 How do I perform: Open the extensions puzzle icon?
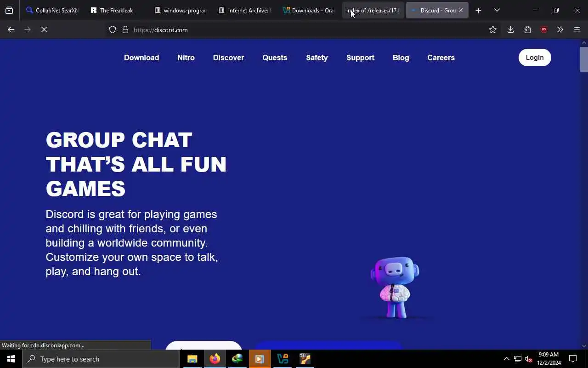point(527,29)
